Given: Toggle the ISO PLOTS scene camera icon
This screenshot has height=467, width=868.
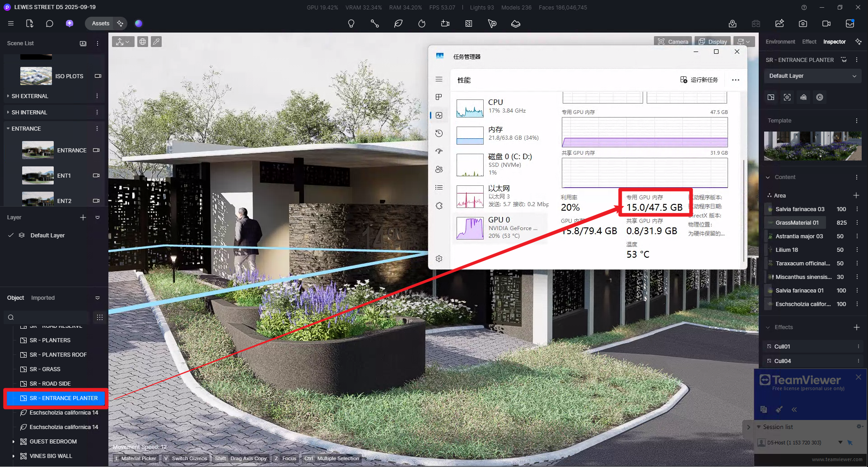Looking at the screenshot, I should [x=98, y=76].
